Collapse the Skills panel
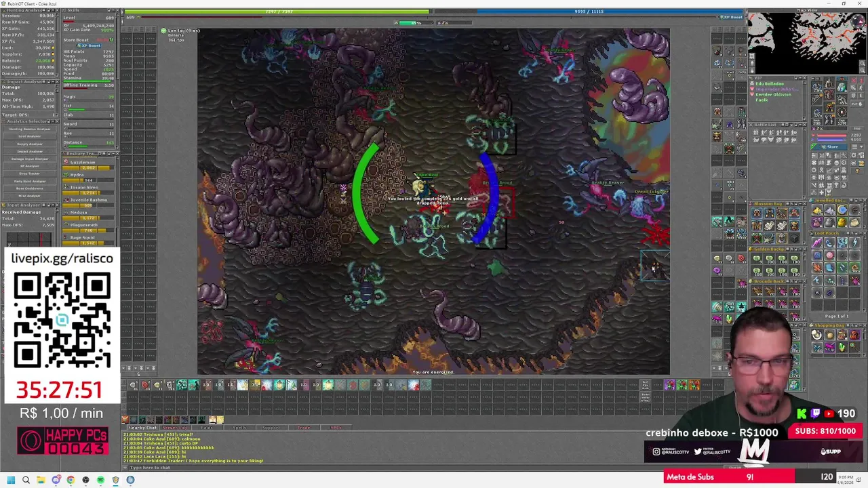This screenshot has width=868, height=488. (113, 10)
